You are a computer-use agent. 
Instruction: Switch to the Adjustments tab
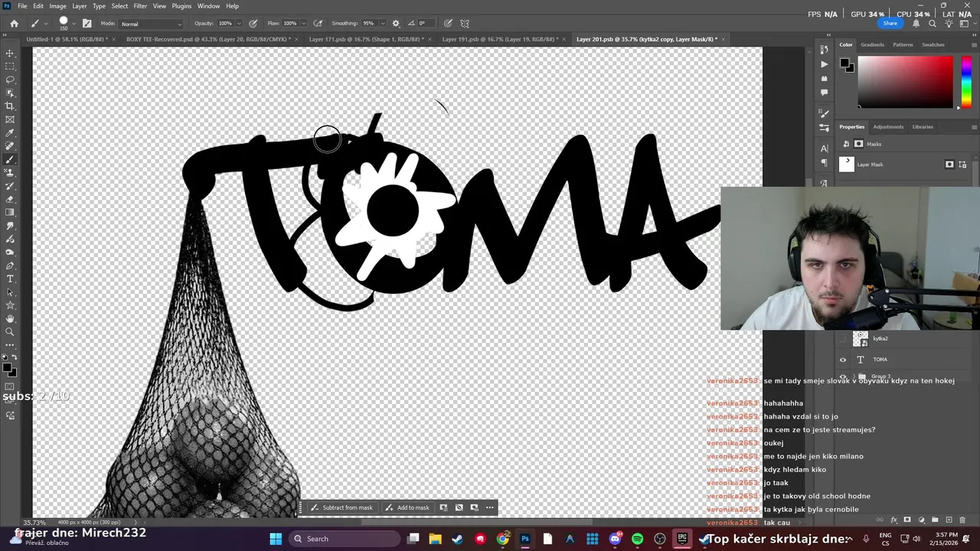click(x=888, y=127)
